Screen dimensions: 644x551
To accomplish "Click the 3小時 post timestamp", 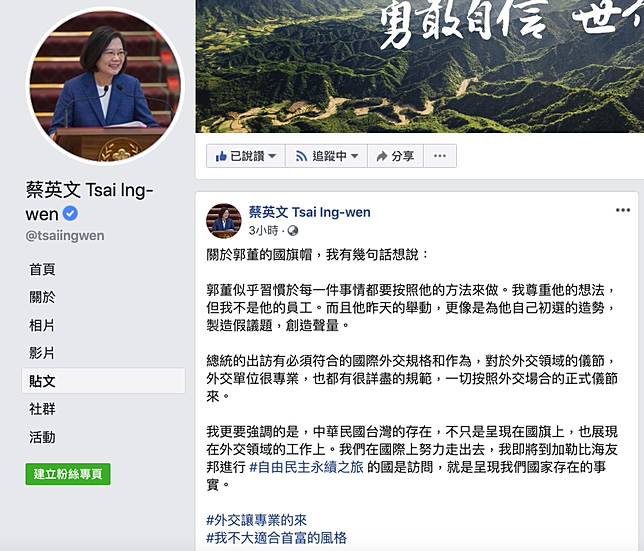I will [x=263, y=231].
